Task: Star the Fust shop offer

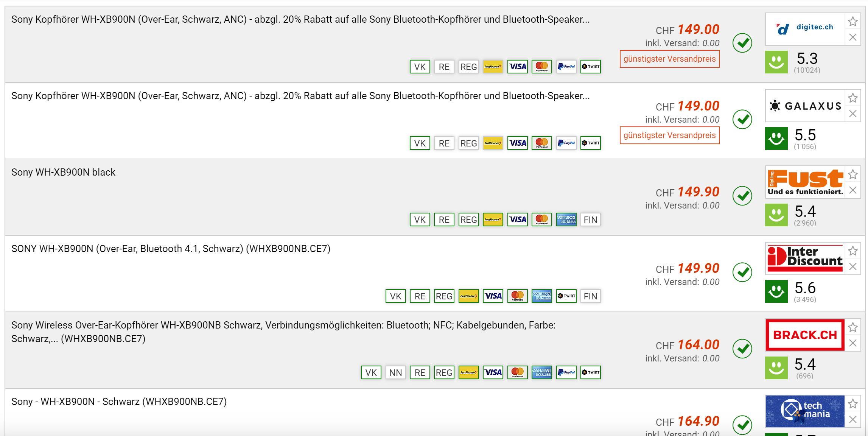Action: click(x=852, y=174)
